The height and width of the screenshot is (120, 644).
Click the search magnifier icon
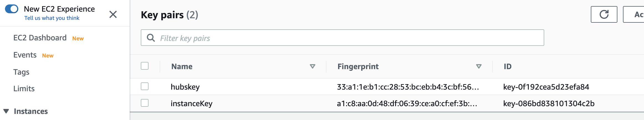click(151, 38)
